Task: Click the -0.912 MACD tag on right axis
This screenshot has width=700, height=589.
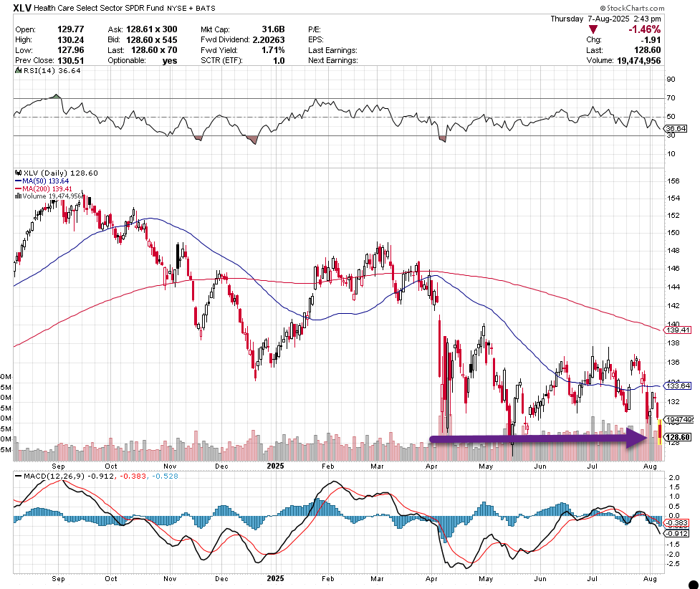Action: 677,534
